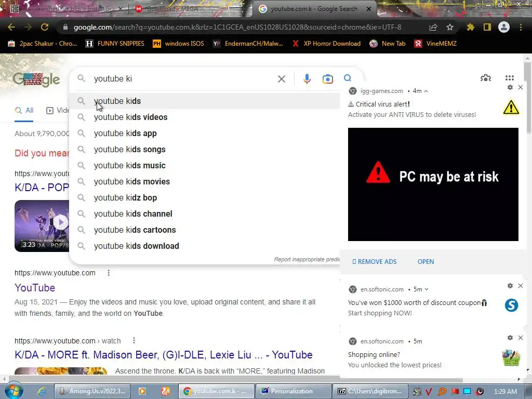This screenshot has height=399, width=532.
Task: Go back to the previous page
Action: point(11,27)
